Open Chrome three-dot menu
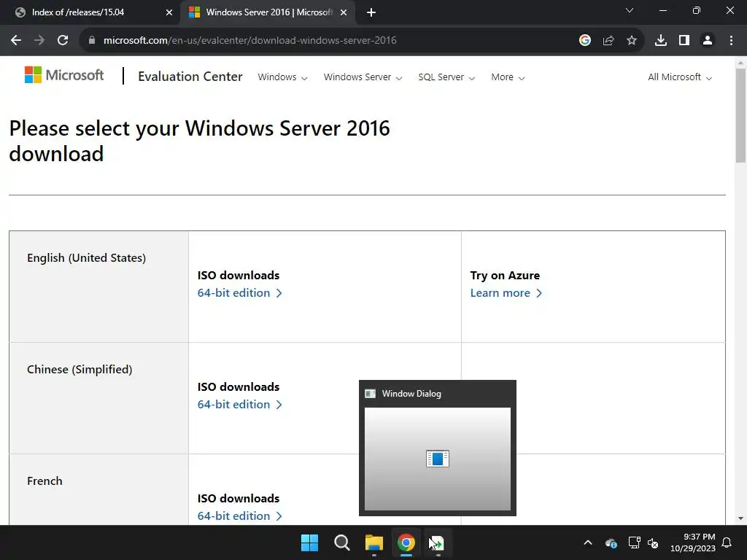The image size is (747, 560). click(x=731, y=41)
